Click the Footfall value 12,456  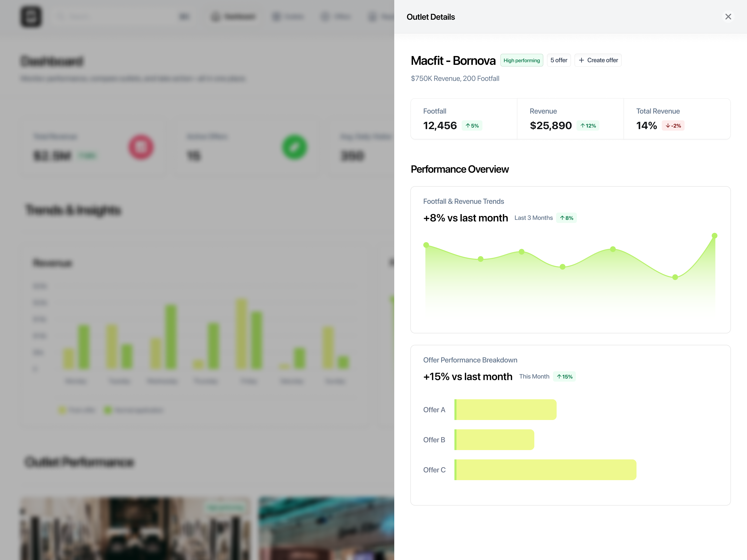(x=440, y=125)
